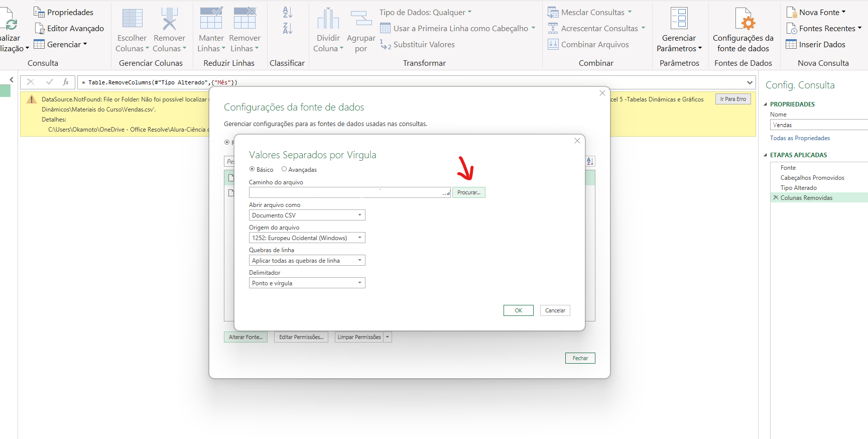Click Manter Linhas icon
The image size is (868, 439).
211,19
